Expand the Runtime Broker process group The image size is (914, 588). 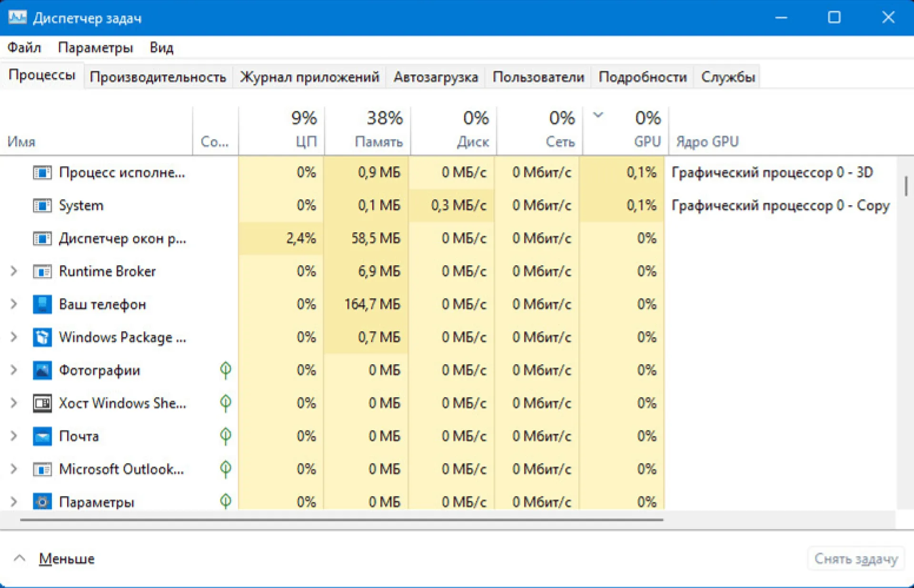14,271
